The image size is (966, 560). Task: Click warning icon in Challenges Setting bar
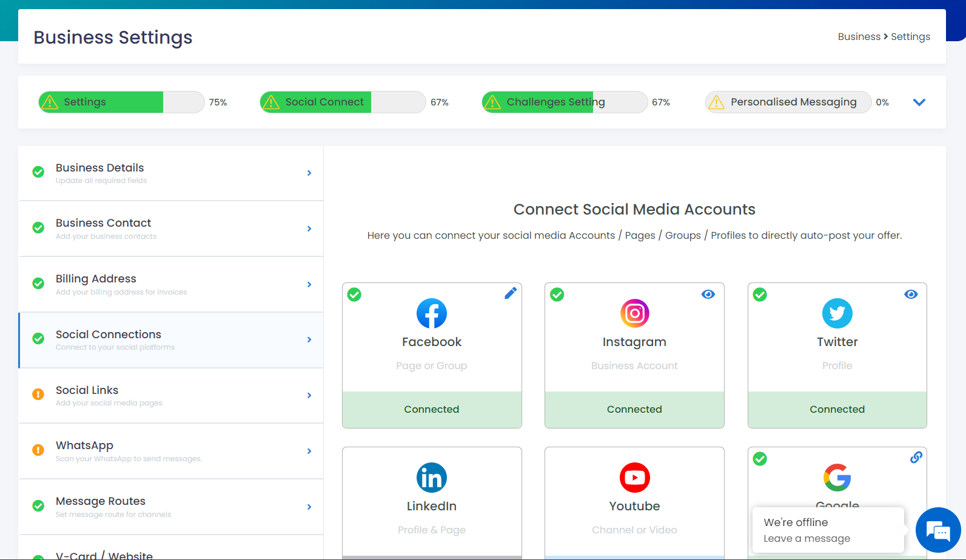pos(492,102)
